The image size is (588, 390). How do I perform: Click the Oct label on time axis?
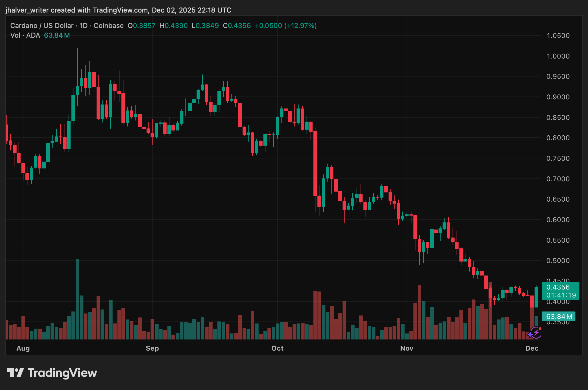(277, 348)
